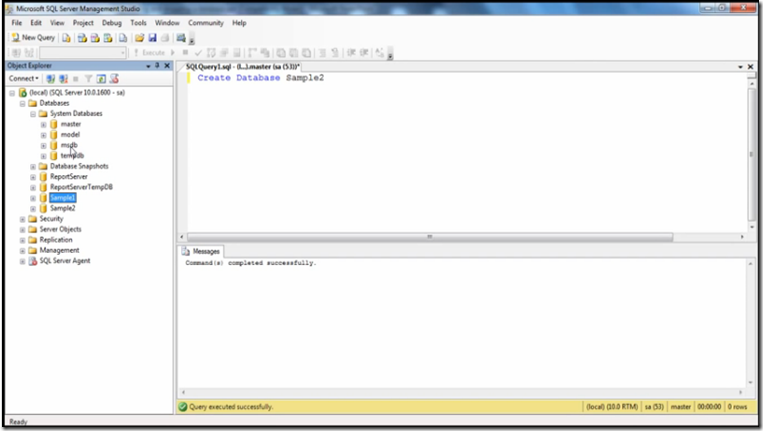Open the View menu

57,23
